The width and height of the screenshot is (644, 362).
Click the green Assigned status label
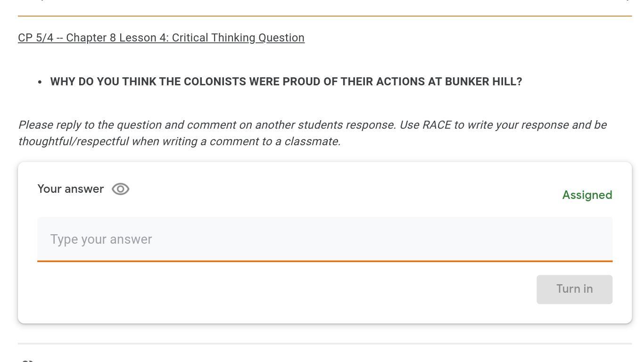587,195
